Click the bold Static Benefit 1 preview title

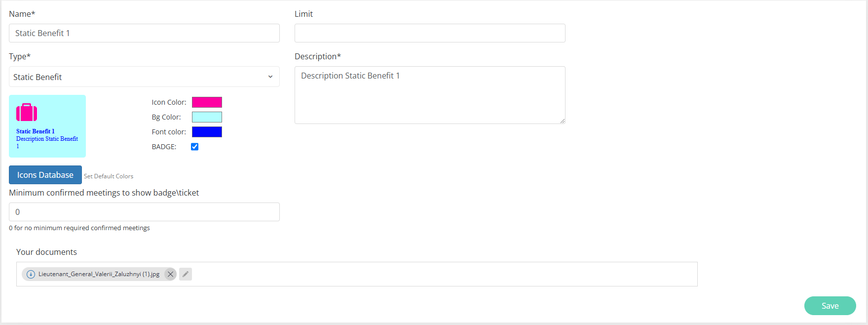click(36, 131)
